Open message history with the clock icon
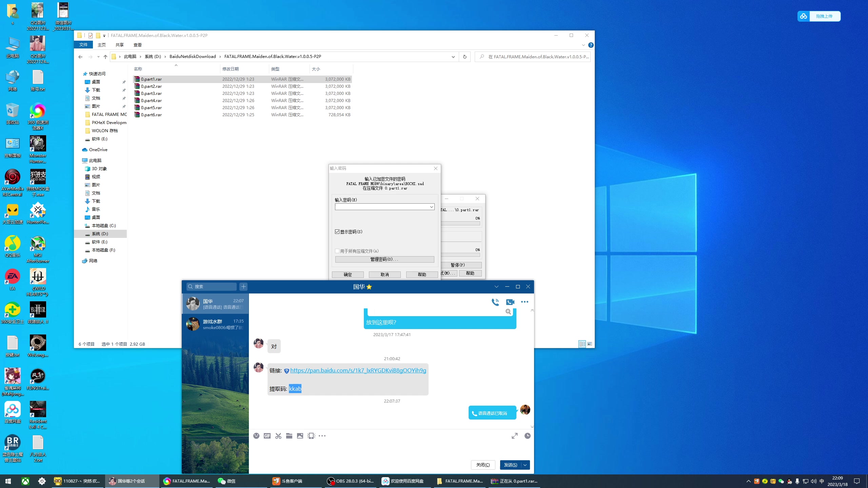 pyautogui.click(x=528, y=436)
